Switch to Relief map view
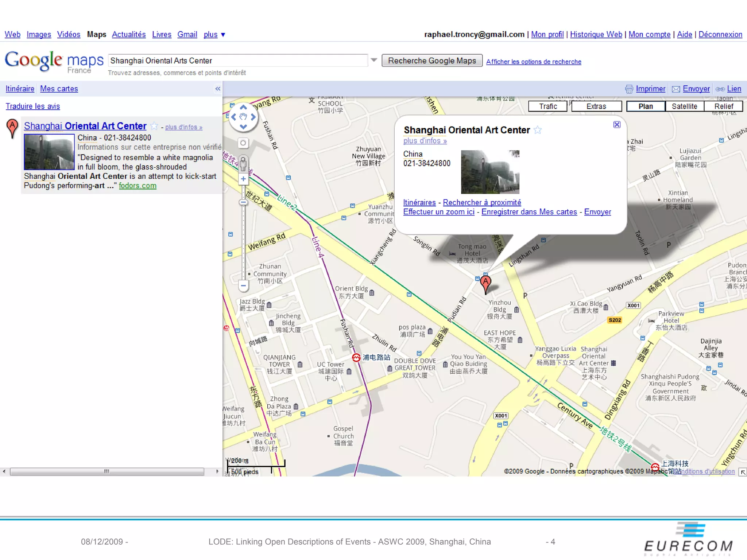Viewport: 747px width, 560px height. coord(724,106)
